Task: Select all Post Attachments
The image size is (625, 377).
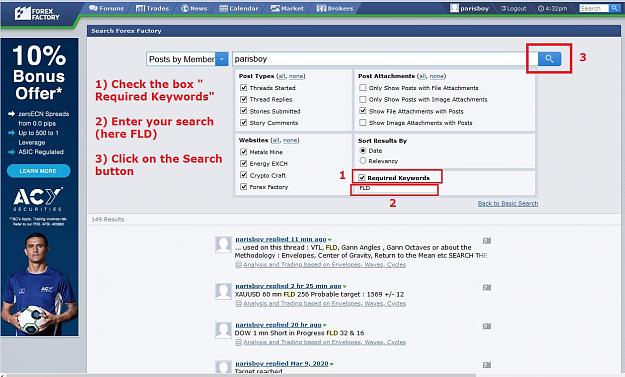Action: tap(422, 76)
